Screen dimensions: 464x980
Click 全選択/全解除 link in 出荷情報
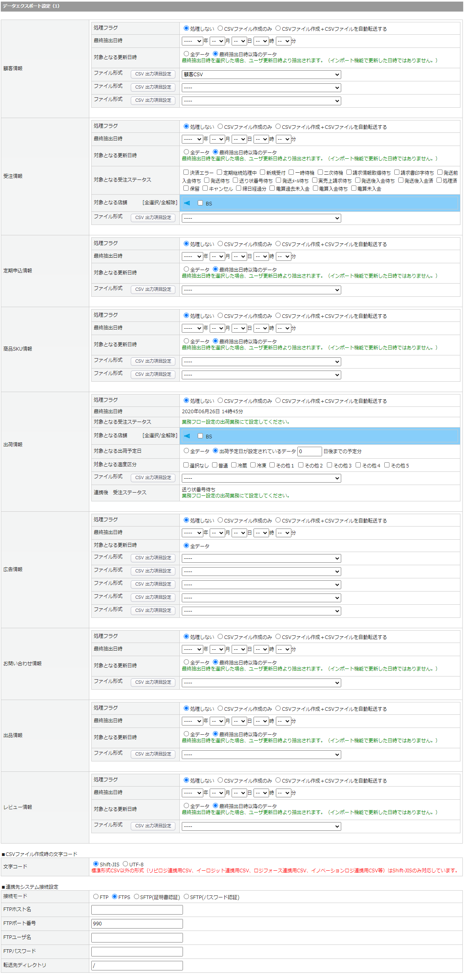click(x=160, y=436)
